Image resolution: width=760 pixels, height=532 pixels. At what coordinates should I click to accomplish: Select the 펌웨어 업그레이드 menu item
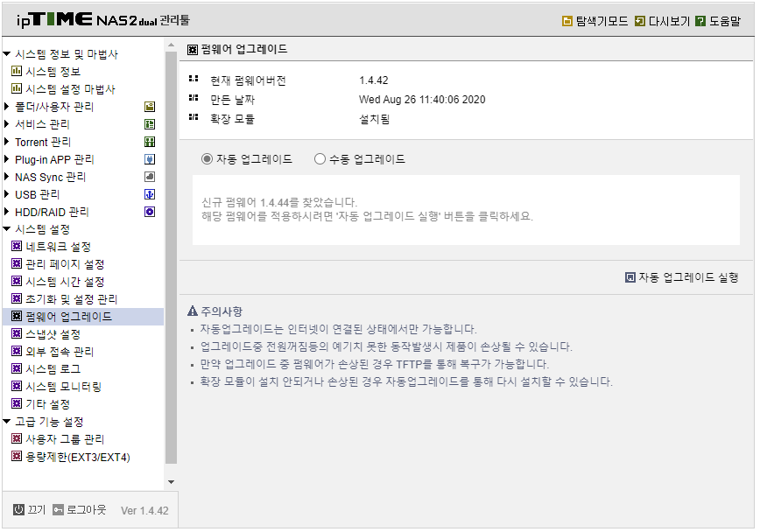coord(69,317)
